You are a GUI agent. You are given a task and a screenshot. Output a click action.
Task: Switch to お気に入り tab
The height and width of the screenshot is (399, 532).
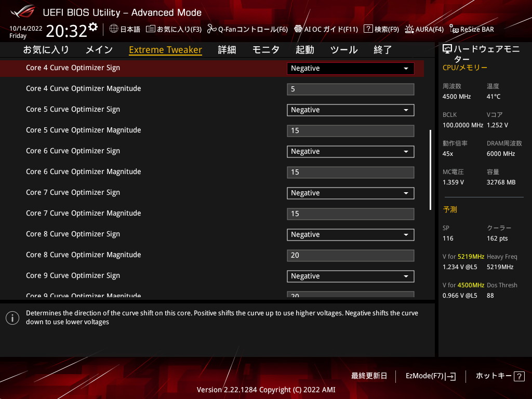(x=46, y=50)
